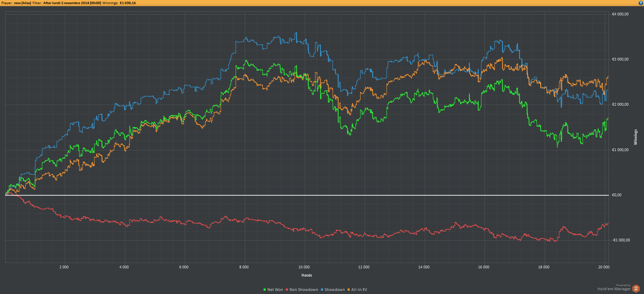
Task: Select the "Net Won" legend label
Action: point(275,290)
